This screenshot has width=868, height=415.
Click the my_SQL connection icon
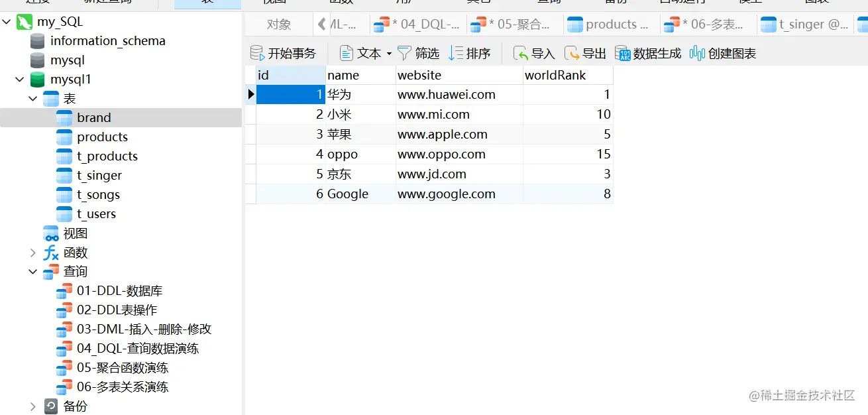click(25, 22)
